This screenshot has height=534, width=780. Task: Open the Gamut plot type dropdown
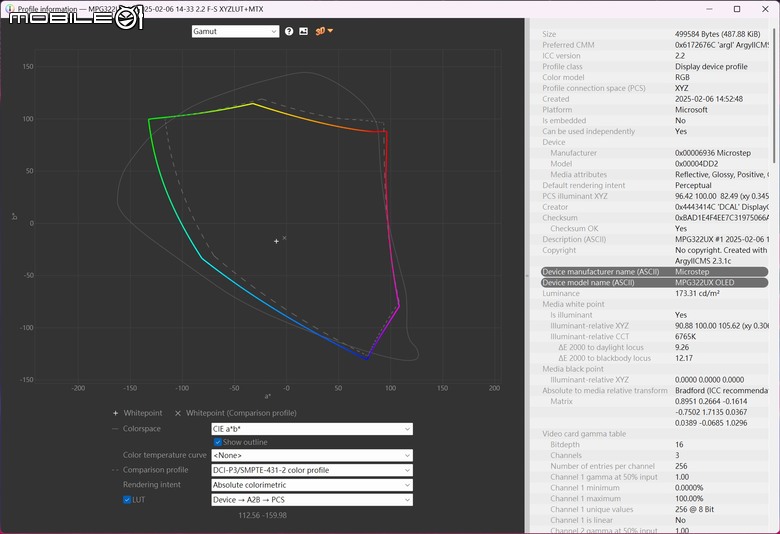point(235,31)
